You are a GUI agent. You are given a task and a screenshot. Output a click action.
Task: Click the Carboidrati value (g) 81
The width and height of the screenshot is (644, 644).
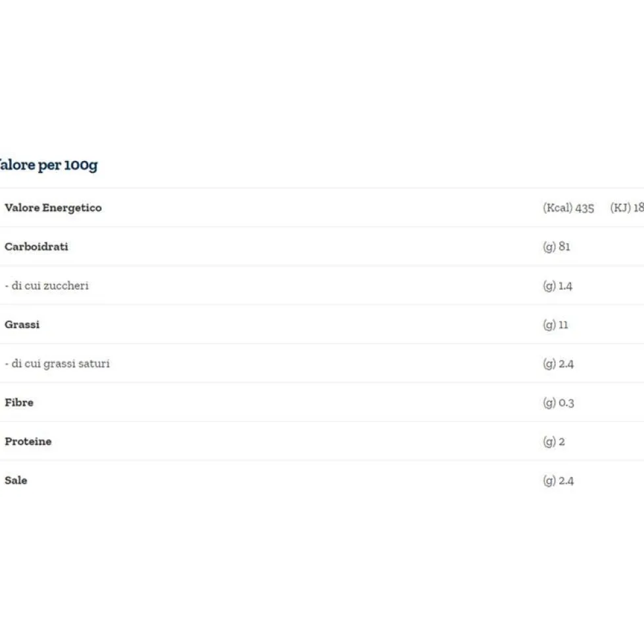coord(557,247)
